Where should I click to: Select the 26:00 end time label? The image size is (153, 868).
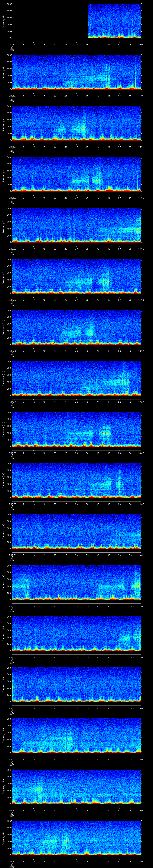tap(141, 861)
